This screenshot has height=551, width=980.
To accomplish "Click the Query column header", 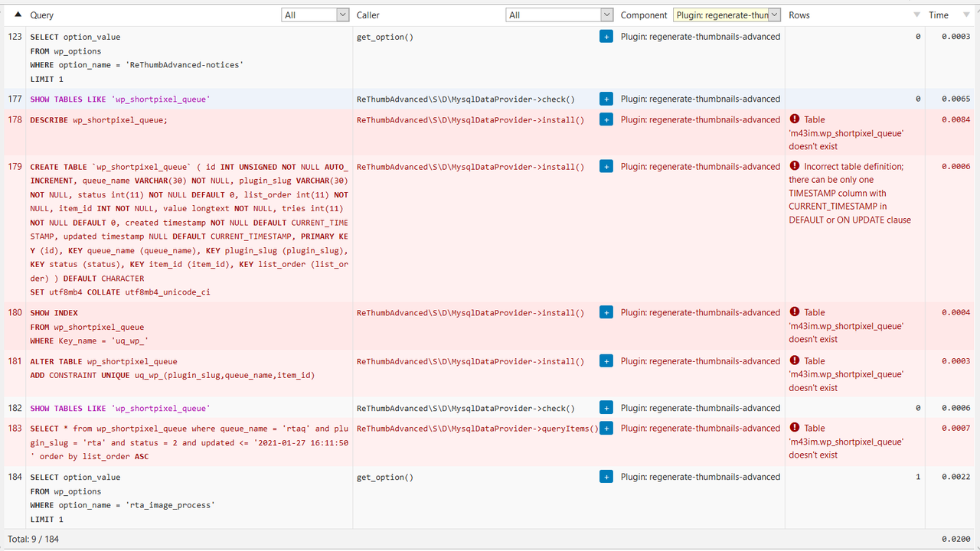I will [x=42, y=15].
